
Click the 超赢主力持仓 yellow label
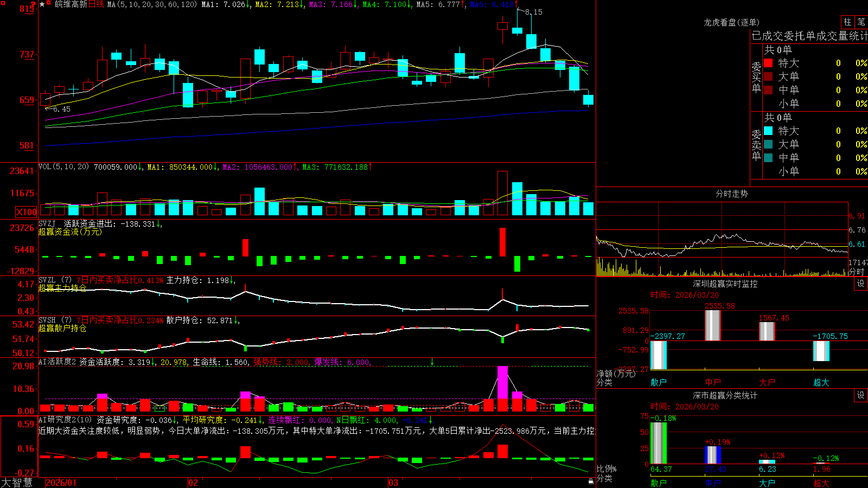(x=62, y=288)
